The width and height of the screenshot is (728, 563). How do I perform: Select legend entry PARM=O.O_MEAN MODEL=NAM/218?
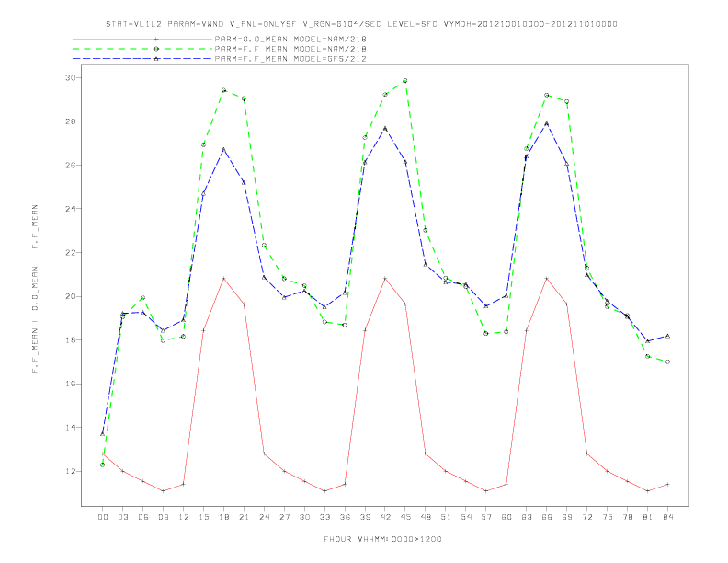290,39
